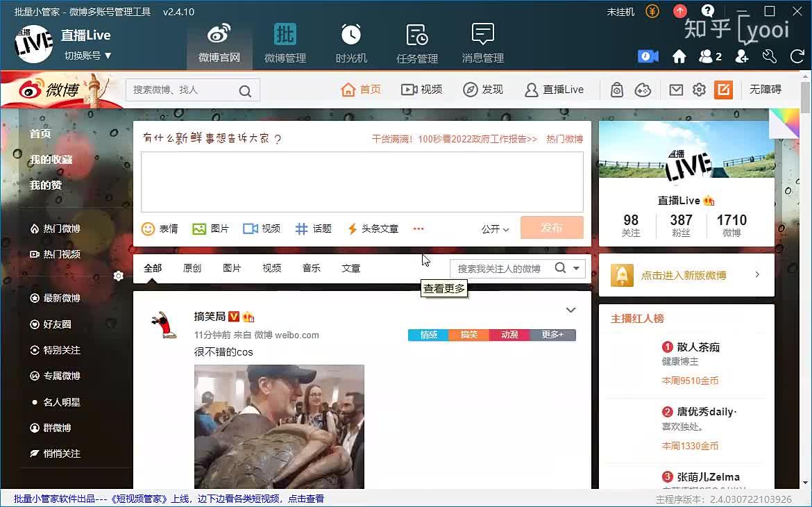The height and width of the screenshot is (507, 812).
Task: Add 图片 to the post
Action: (210, 228)
